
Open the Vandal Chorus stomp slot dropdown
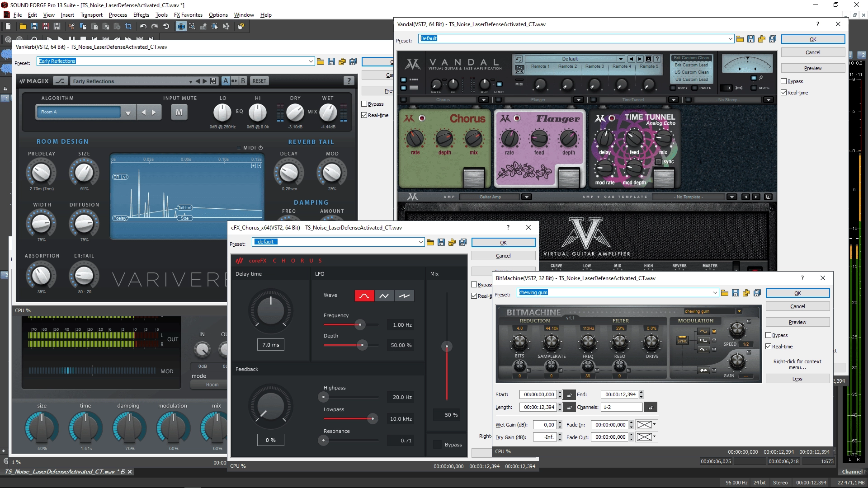[x=484, y=100]
